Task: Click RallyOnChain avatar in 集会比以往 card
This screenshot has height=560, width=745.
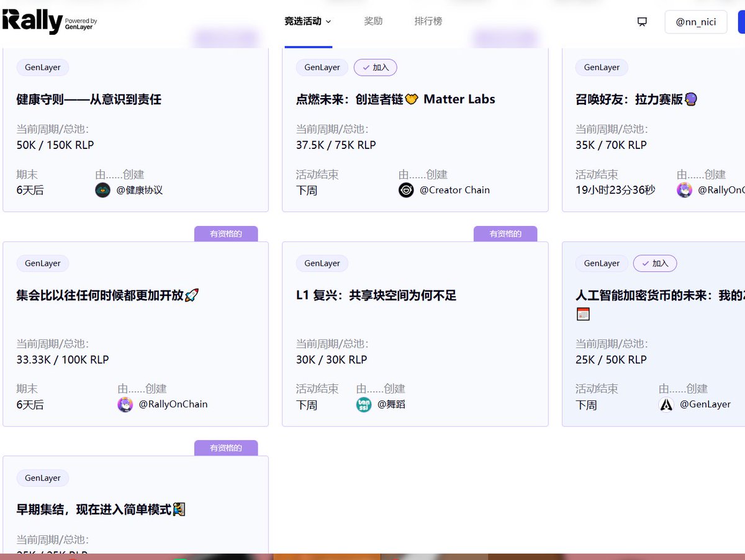Action: pos(125,405)
